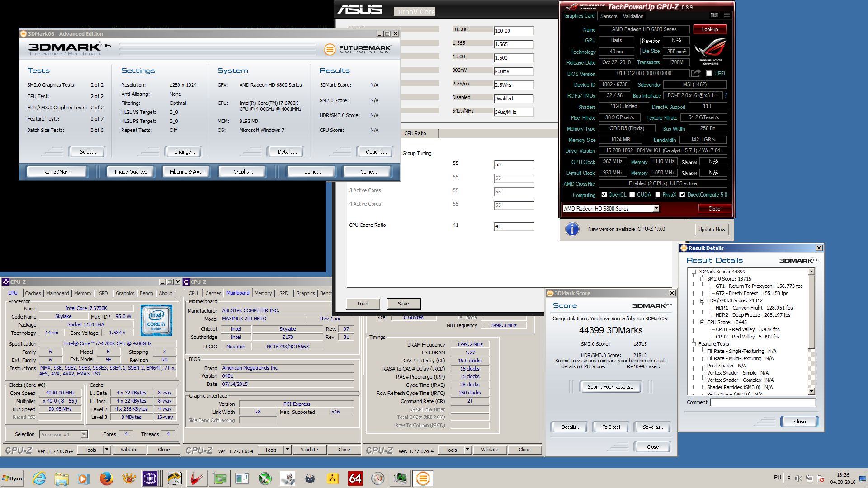Click the purple CPU-Z taskbar icon
The height and width of the screenshot is (488, 868).
150,478
